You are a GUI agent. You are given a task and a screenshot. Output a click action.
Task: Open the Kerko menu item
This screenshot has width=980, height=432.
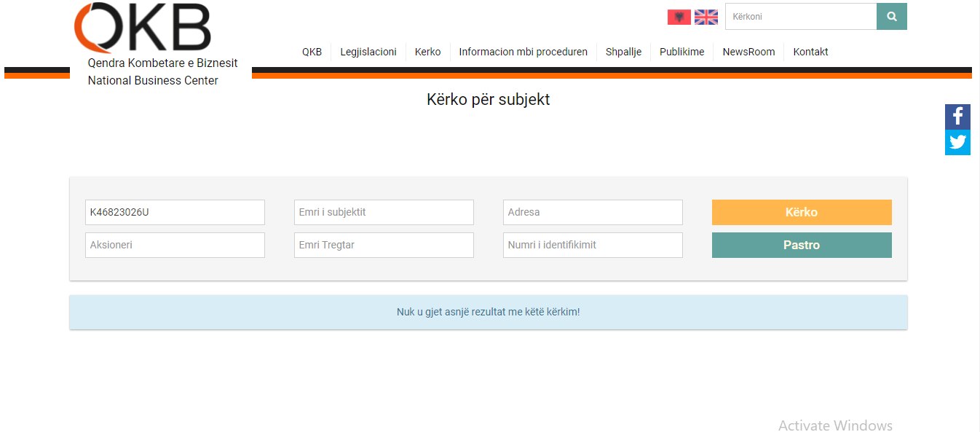[x=427, y=52]
